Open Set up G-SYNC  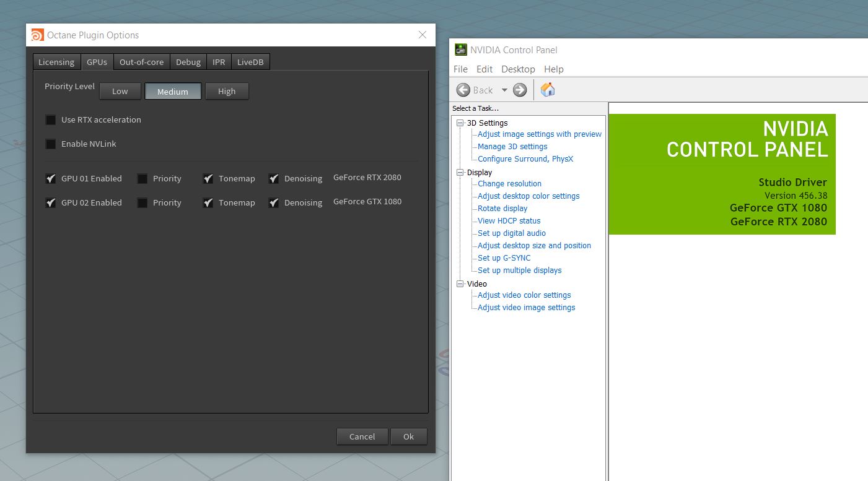click(x=504, y=258)
